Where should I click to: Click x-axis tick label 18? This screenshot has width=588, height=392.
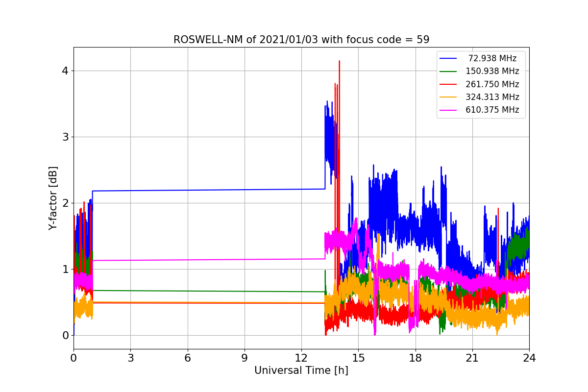415,358
